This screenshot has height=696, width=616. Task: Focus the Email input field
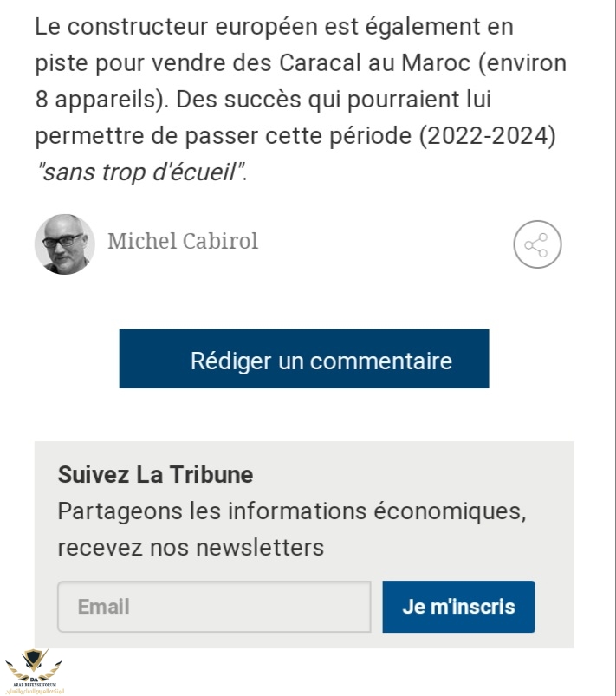[x=213, y=606]
